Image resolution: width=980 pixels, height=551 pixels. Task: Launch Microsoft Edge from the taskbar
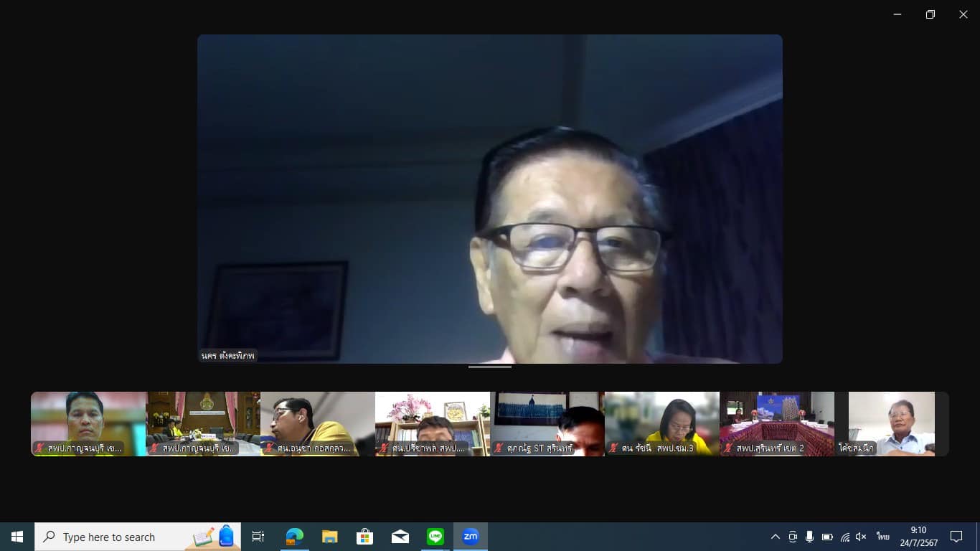(294, 537)
